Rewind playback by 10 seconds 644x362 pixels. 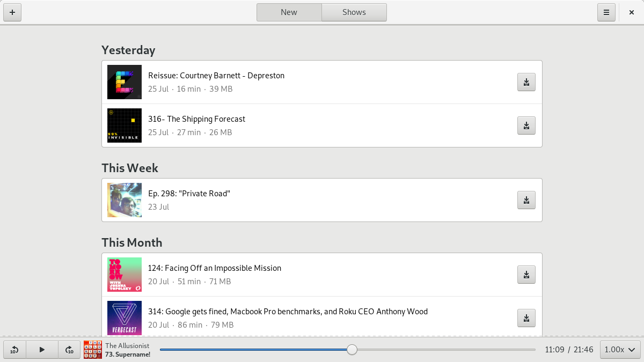click(x=14, y=350)
